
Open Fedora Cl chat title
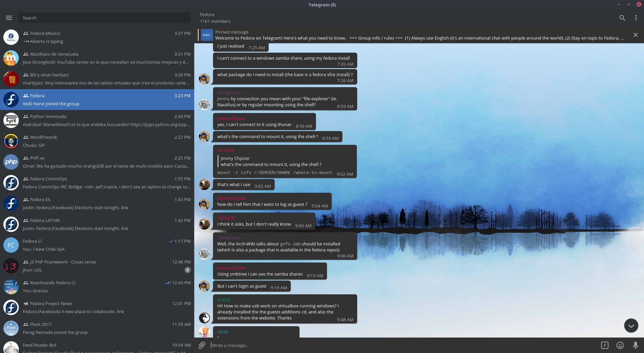tap(32, 241)
